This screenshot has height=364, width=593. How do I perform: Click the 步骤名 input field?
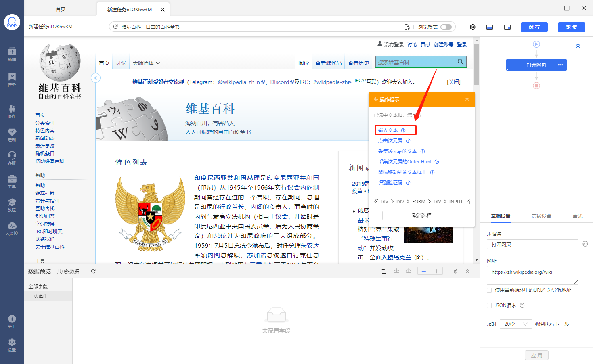(532, 244)
